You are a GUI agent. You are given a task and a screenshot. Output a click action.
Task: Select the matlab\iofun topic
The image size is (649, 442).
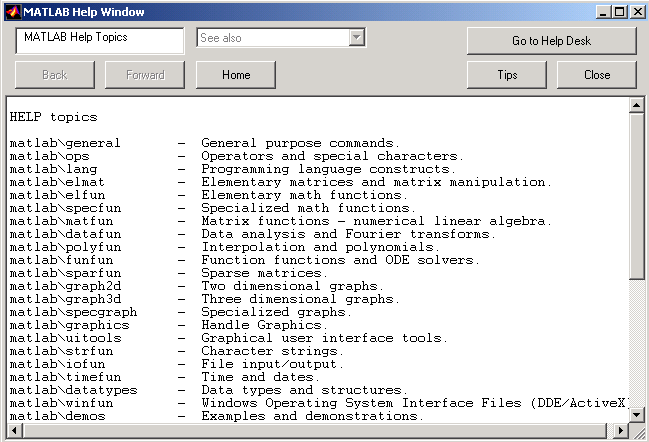click(57, 364)
